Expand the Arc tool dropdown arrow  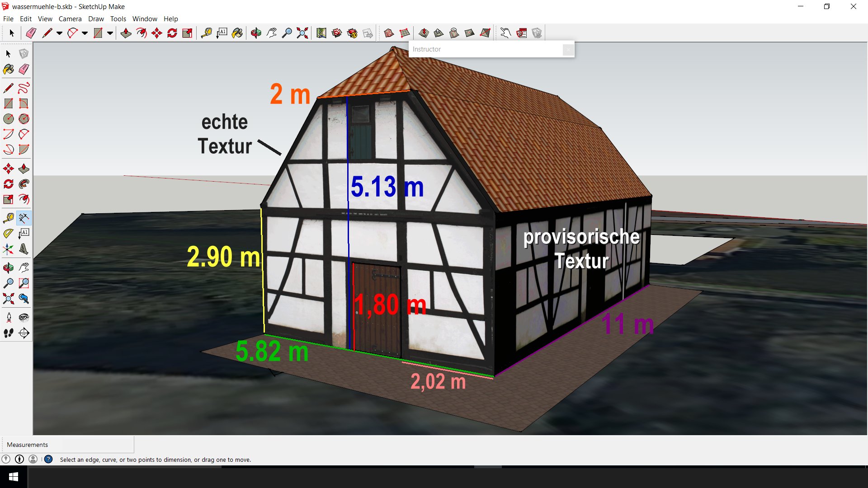coord(85,33)
